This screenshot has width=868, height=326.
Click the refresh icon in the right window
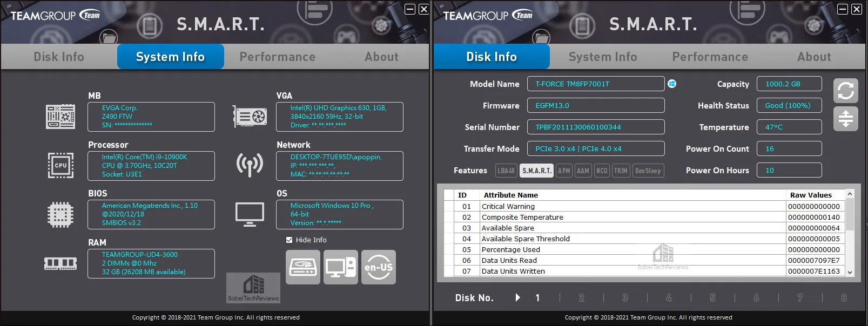coord(846,91)
